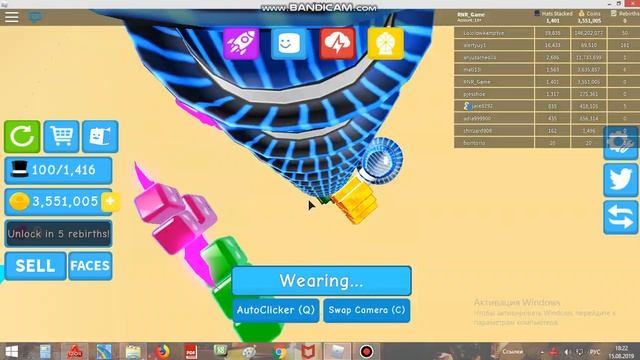The width and height of the screenshot is (640, 360).
Task: Click the 146,202,077 coins cell
Action: point(589,33)
